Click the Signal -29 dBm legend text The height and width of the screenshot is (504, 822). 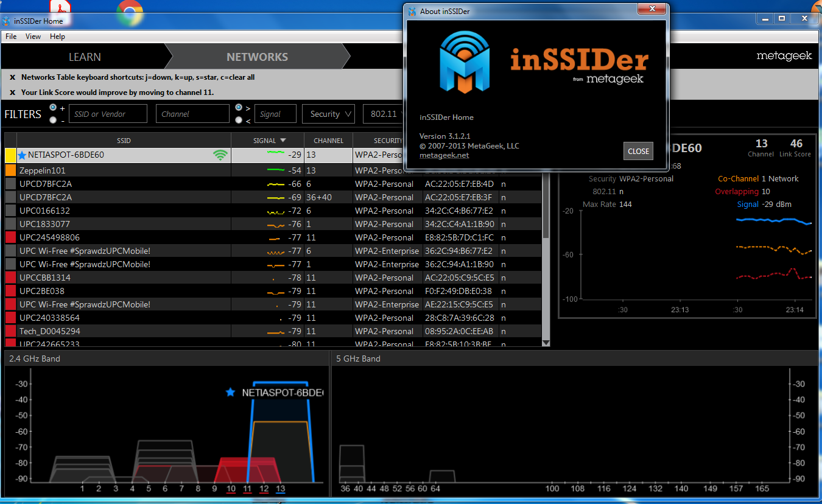point(764,205)
